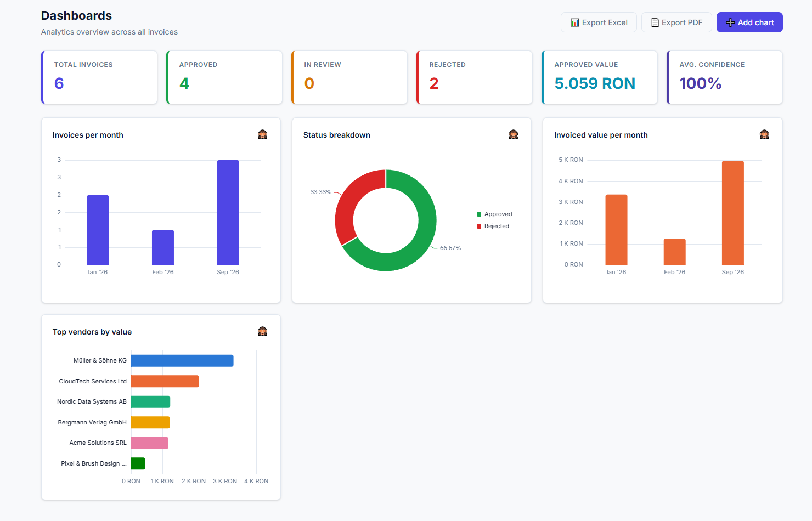
Task: Open the Rejected summary card
Action: point(475,77)
